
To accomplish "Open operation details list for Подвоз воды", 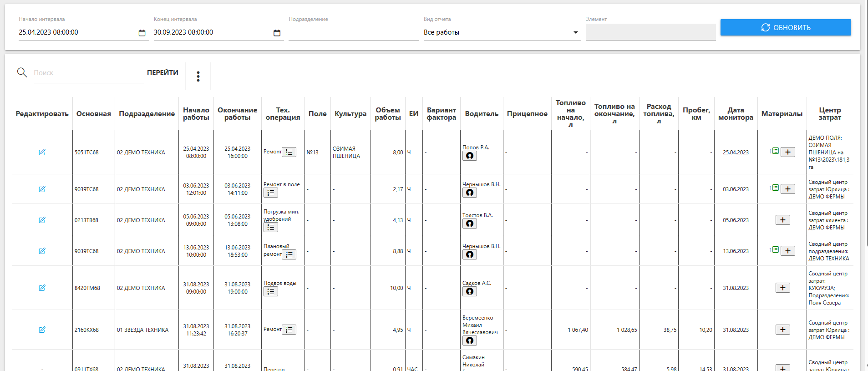I will (271, 291).
